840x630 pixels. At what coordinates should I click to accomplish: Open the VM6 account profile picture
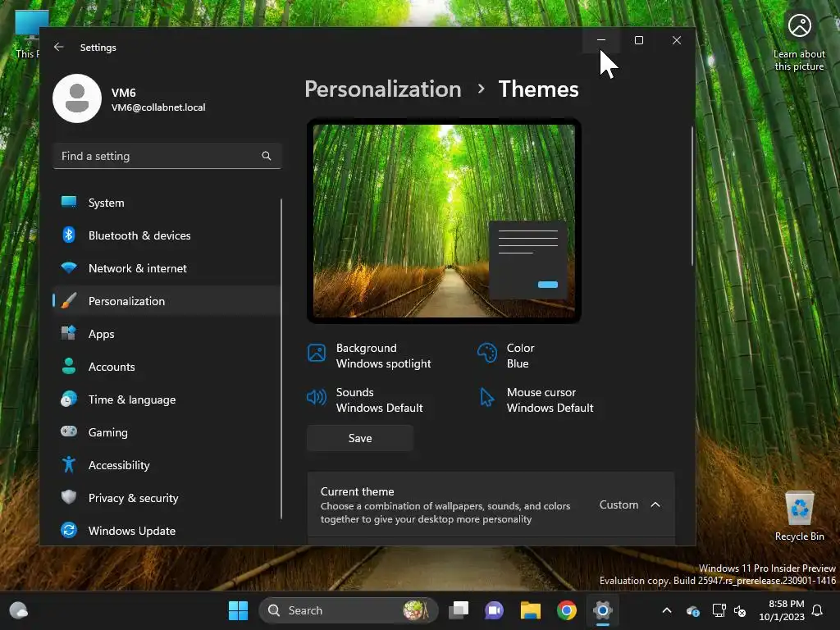point(77,98)
